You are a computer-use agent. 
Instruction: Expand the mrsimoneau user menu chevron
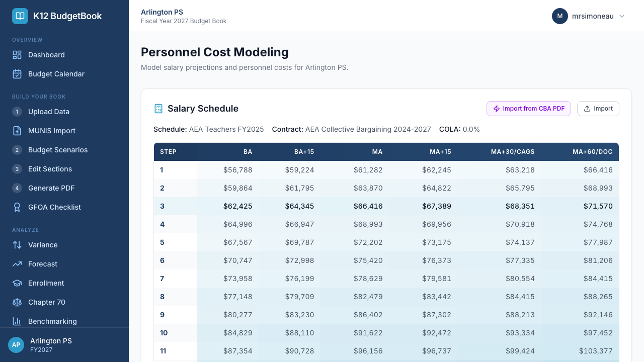(622, 16)
